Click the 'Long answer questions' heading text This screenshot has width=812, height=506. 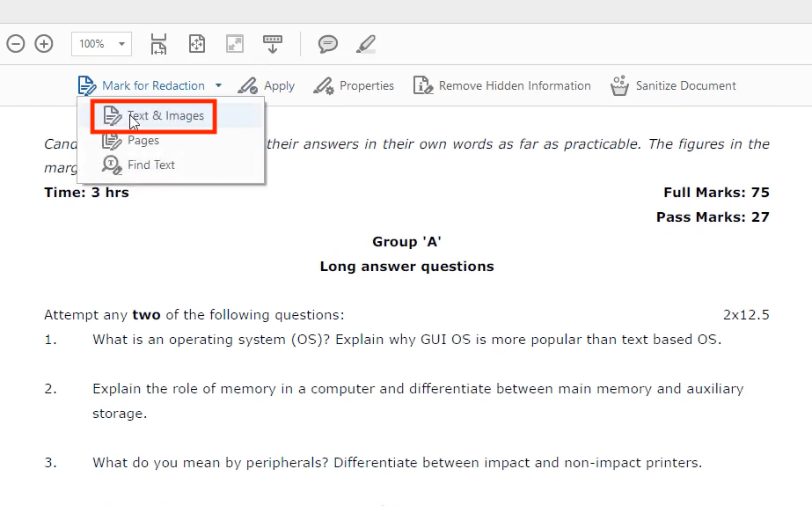[406, 267]
